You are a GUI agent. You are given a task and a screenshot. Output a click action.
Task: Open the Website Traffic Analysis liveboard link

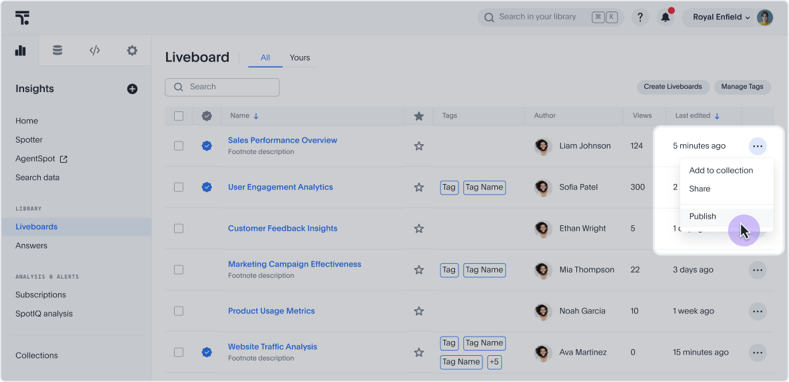272,347
